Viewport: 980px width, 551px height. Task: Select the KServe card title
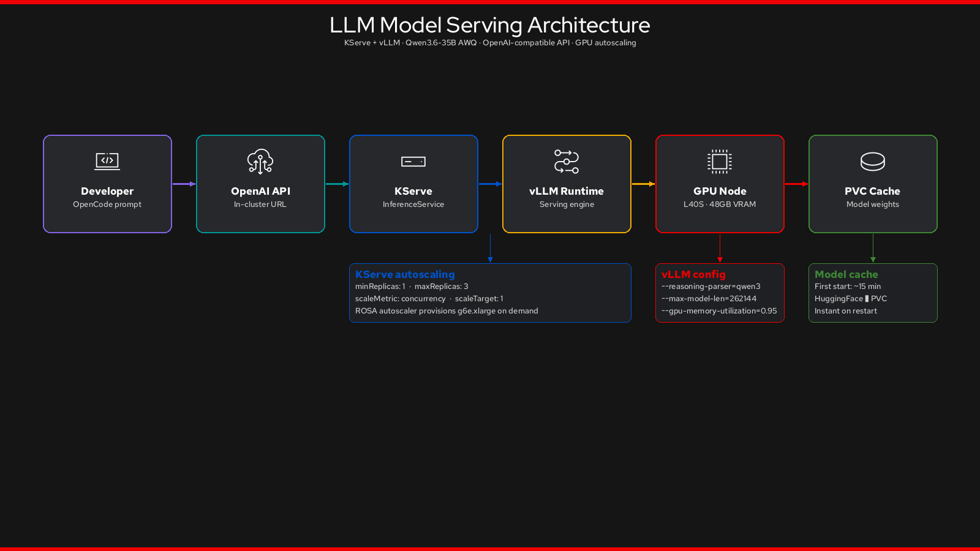(413, 191)
